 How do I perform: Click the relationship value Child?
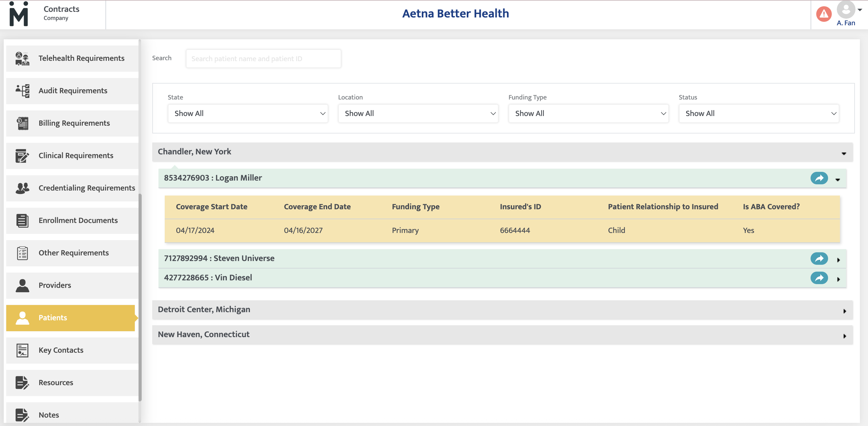[616, 230]
